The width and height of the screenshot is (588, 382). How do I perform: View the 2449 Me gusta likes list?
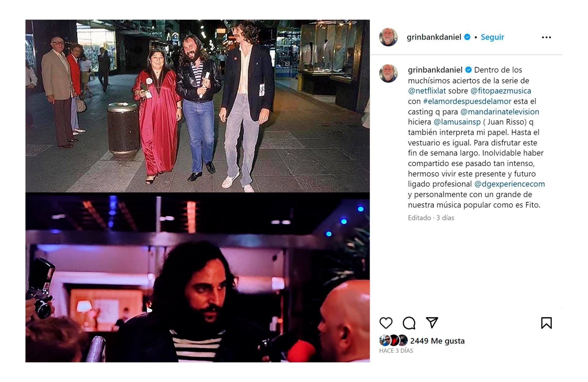point(437,341)
